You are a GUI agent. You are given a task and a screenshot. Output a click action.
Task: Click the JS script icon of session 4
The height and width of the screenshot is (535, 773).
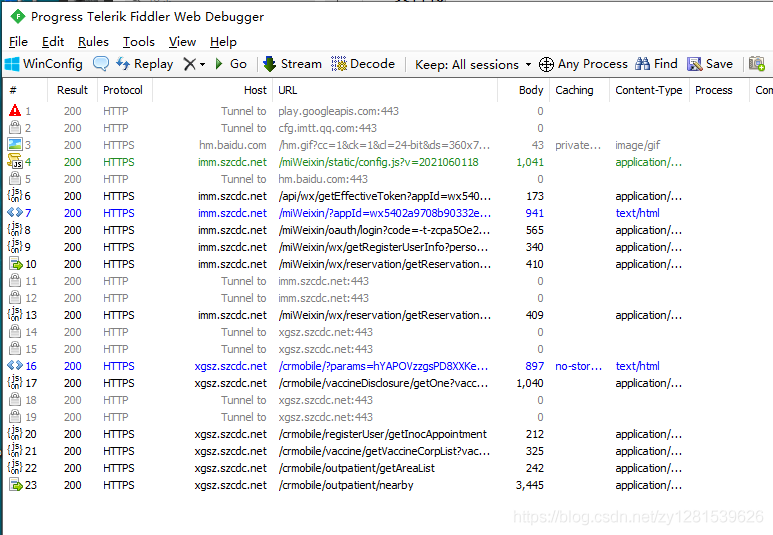15,161
